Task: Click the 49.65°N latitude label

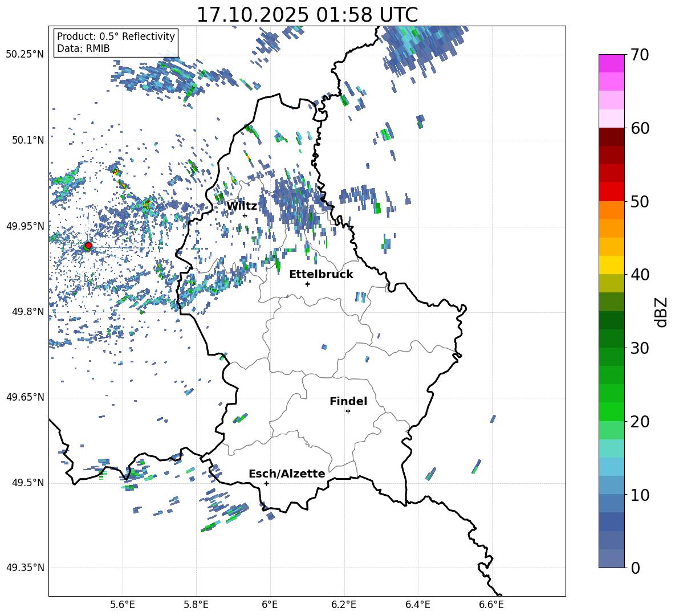Action: [25, 397]
